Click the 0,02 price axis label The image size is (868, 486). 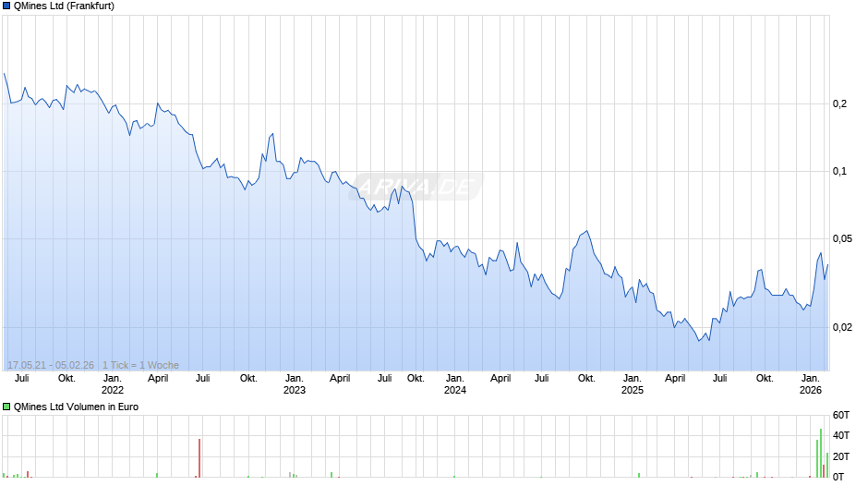point(842,327)
